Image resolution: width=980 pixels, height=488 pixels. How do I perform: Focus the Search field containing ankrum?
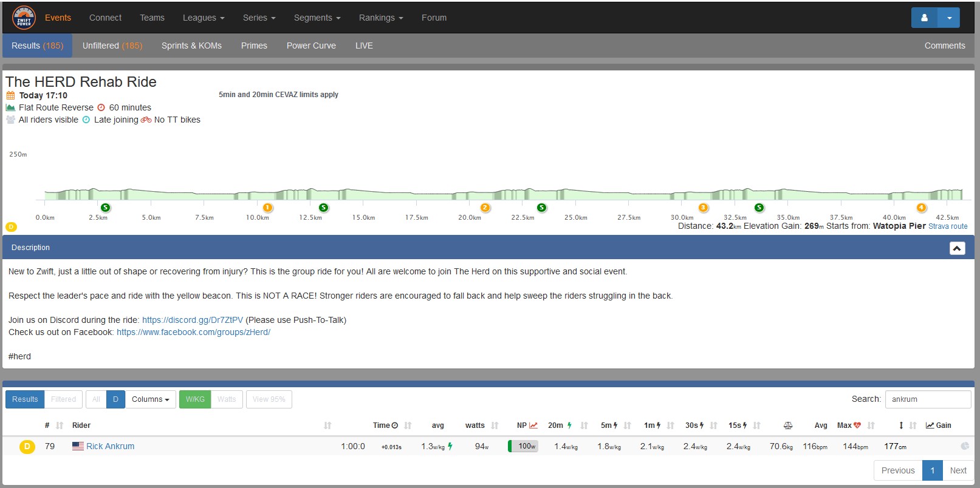coord(928,399)
